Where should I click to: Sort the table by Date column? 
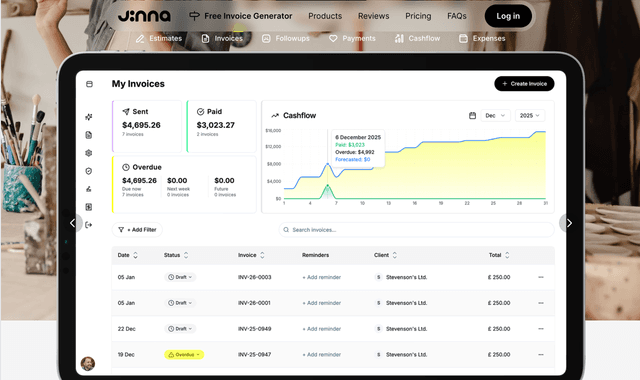135,255
